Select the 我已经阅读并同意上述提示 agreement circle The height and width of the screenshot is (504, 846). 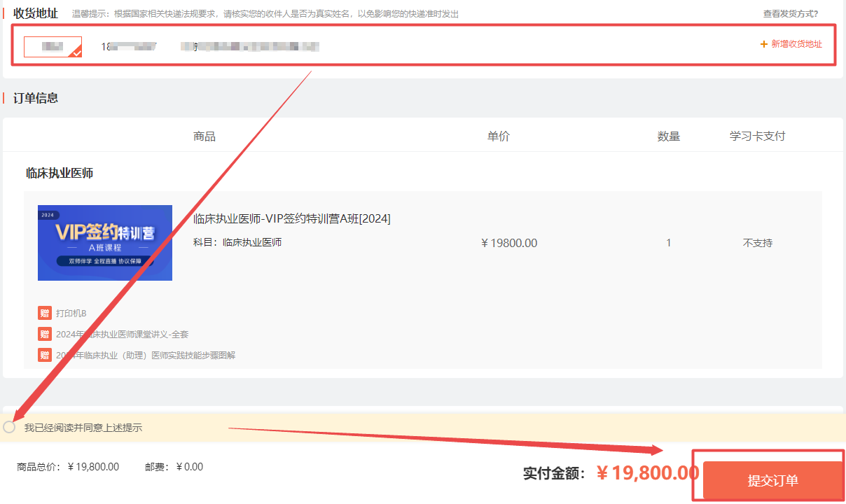pos(9,426)
